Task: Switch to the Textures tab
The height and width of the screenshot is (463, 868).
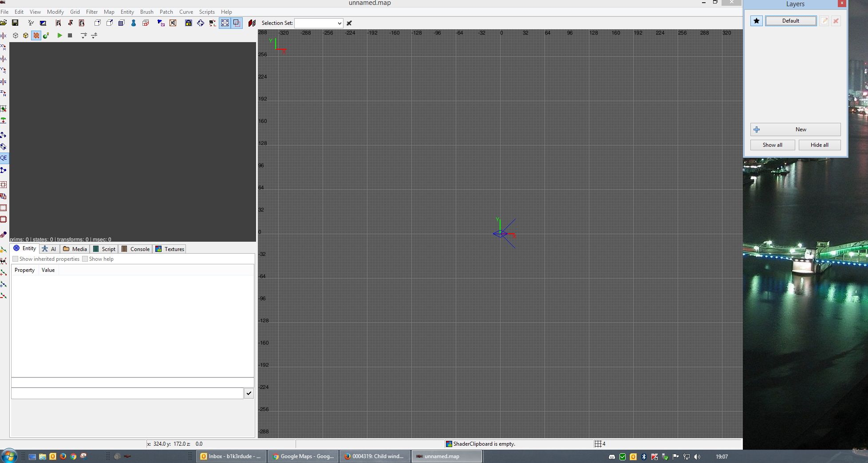Action: point(170,249)
